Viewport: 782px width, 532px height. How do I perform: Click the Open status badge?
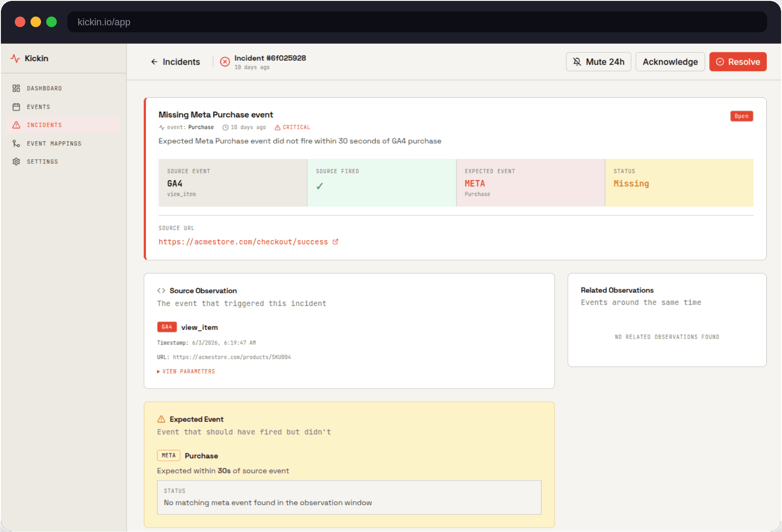tap(741, 116)
